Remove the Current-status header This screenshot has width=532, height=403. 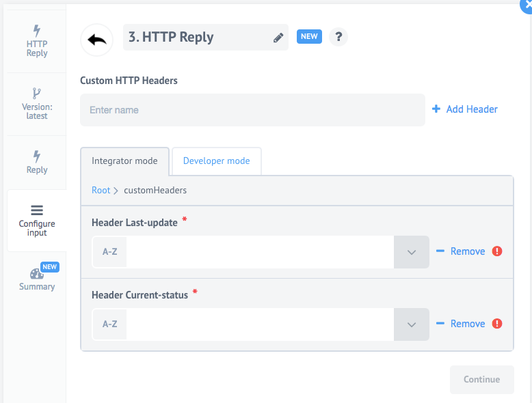click(461, 324)
